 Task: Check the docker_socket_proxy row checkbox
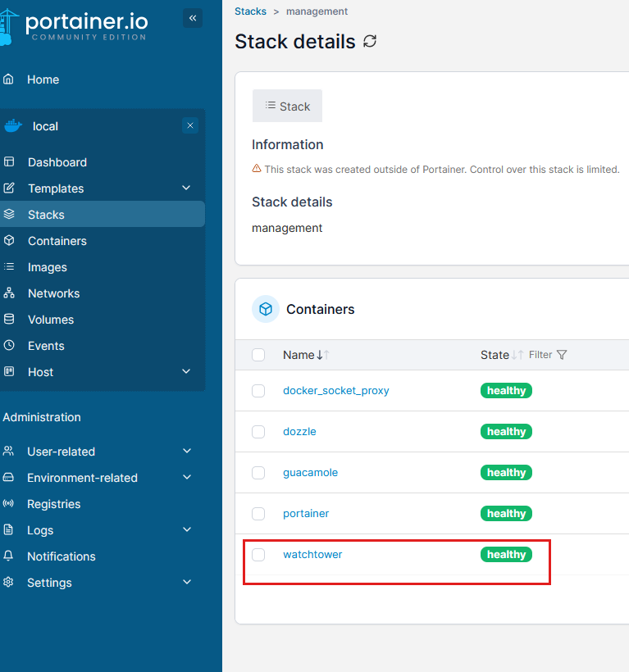pos(258,391)
